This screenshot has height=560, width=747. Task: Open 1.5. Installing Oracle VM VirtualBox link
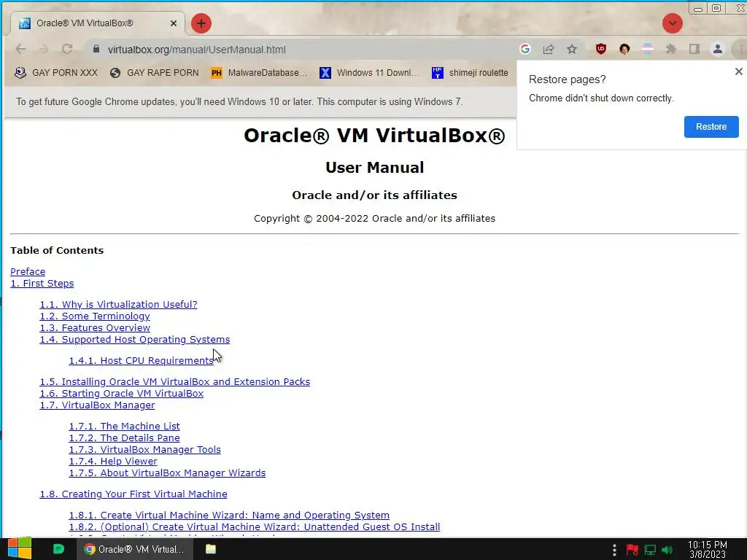(x=175, y=382)
